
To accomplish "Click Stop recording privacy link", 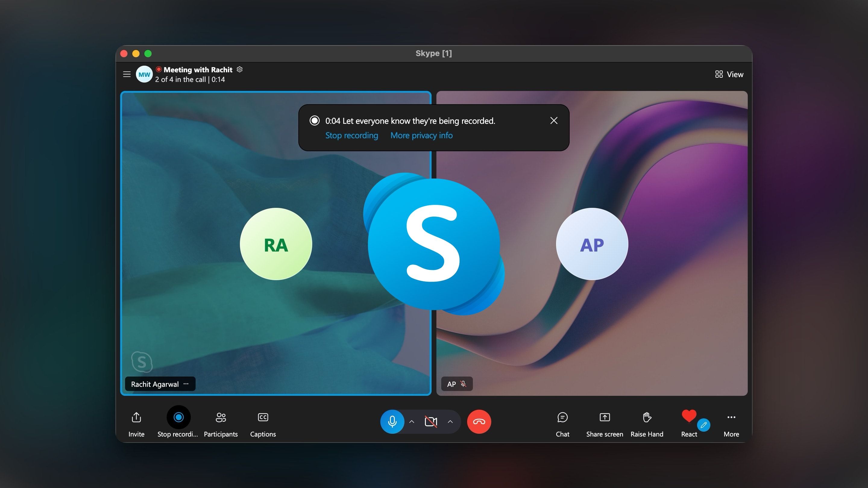I will [x=352, y=135].
